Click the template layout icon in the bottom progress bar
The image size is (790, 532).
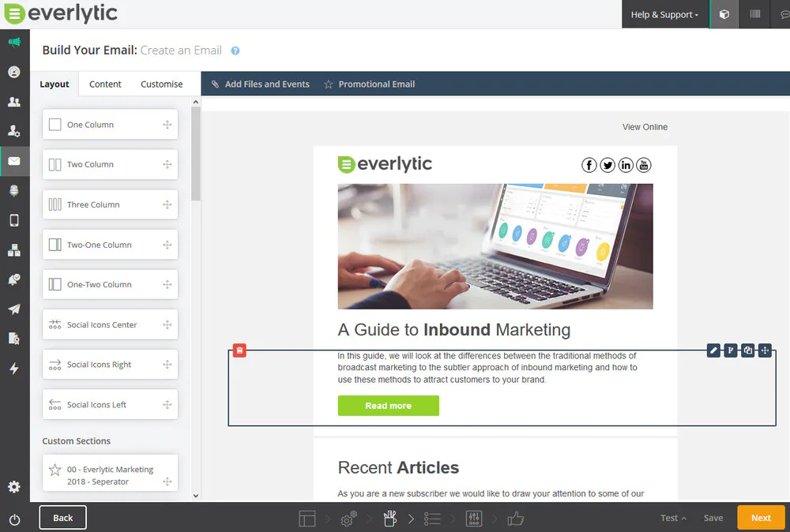point(307,518)
